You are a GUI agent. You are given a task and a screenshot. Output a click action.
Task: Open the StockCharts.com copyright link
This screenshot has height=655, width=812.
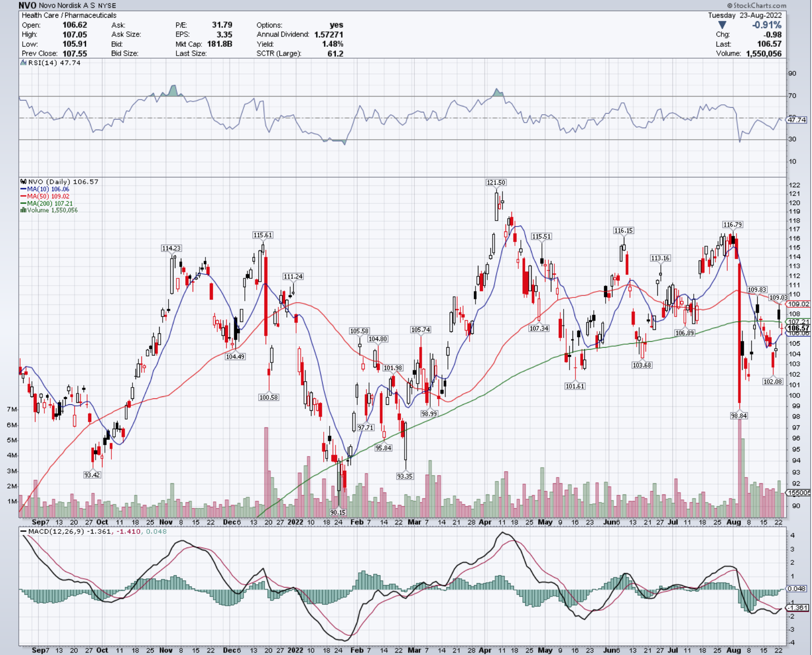pyautogui.click(x=757, y=5)
